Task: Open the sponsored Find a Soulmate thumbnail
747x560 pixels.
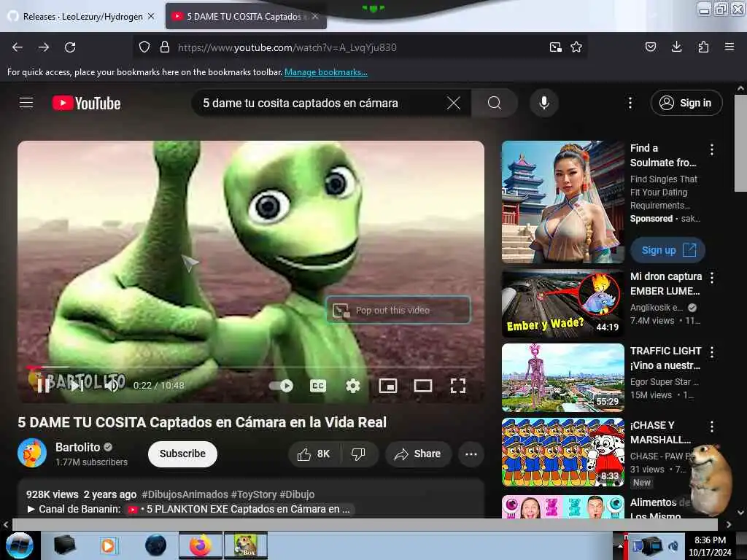Action: [x=562, y=202]
